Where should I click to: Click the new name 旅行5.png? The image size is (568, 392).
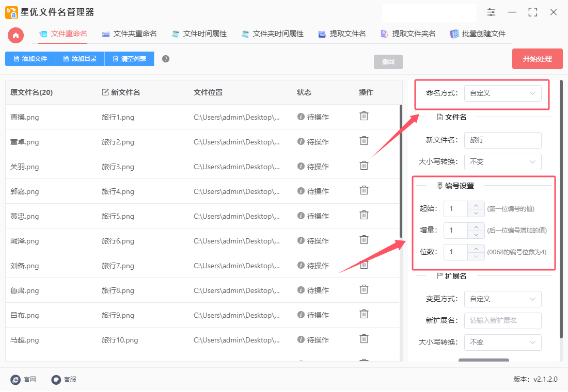tap(118, 217)
